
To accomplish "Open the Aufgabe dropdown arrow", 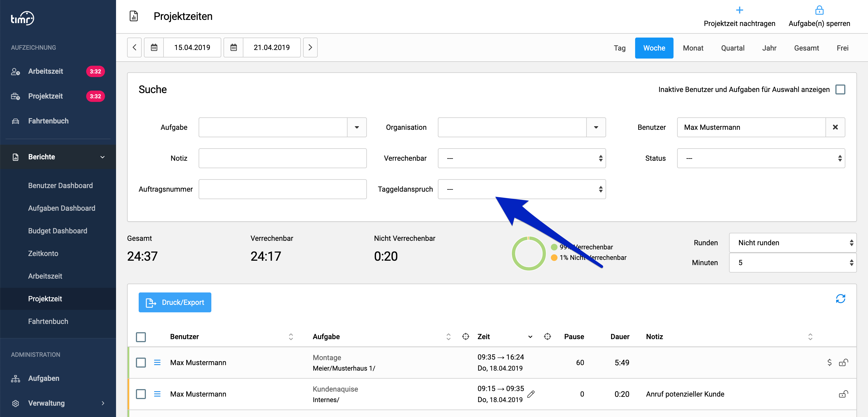I will click(357, 127).
